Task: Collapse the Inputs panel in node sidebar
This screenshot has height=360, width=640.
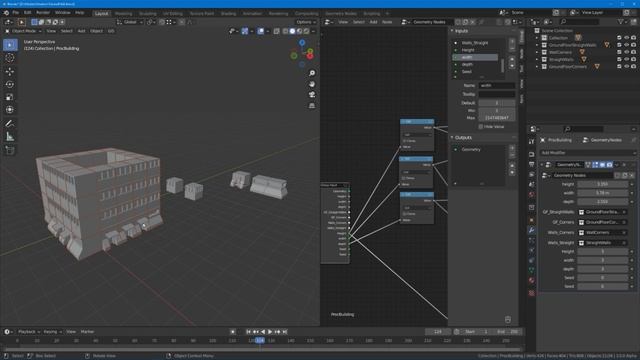Action: pos(452,31)
